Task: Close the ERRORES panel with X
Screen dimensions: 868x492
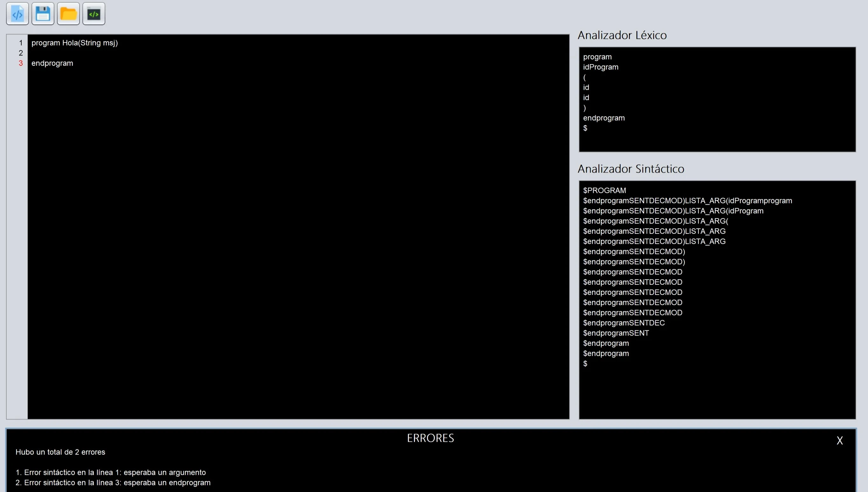Action: tap(840, 441)
